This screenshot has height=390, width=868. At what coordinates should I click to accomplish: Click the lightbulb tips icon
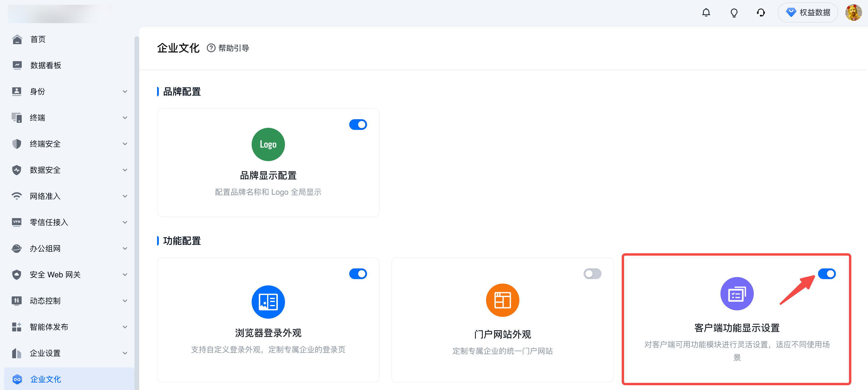point(734,13)
